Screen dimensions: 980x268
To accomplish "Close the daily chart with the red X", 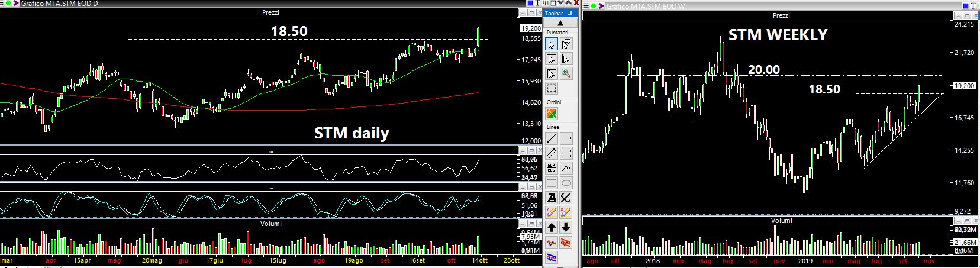I will tap(576, 3).
